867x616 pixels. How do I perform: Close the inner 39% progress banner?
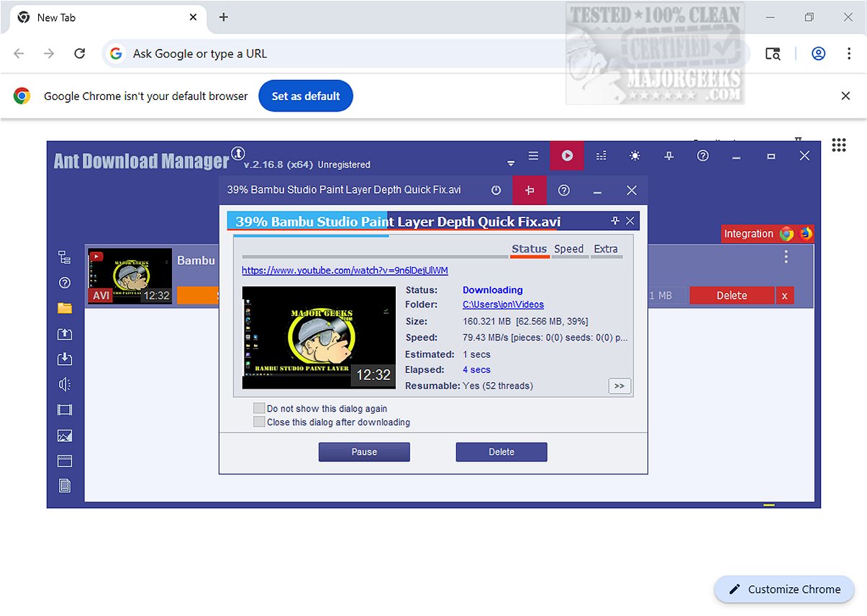pyautogui.click(x=630, y=221)
